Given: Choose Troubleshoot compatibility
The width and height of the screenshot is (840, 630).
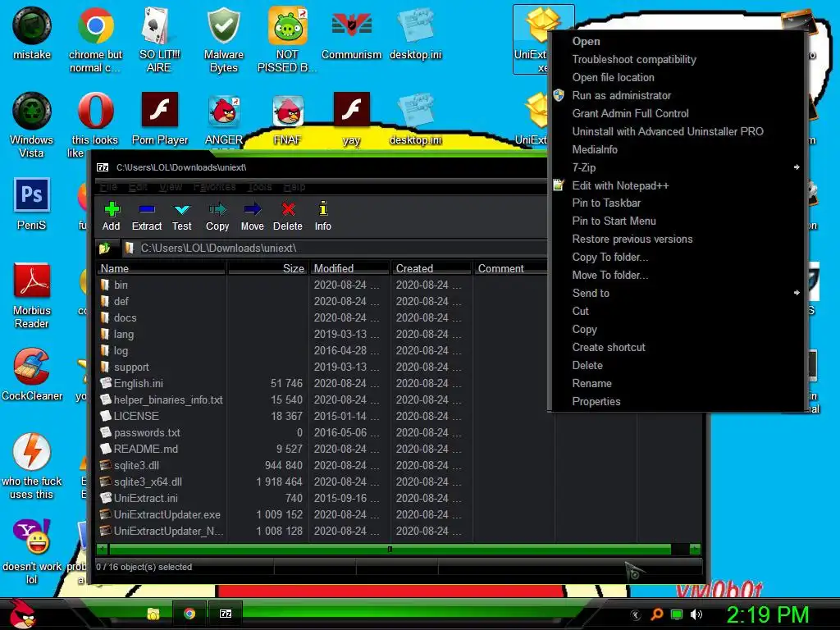Looking at the screenshot, I should click(x=677, y=59).
